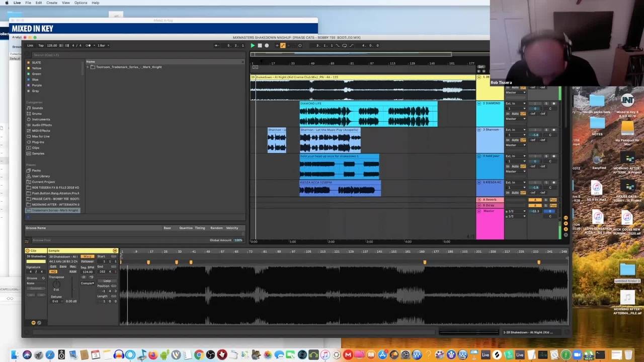Open the Complex warp mode menu

88,283
